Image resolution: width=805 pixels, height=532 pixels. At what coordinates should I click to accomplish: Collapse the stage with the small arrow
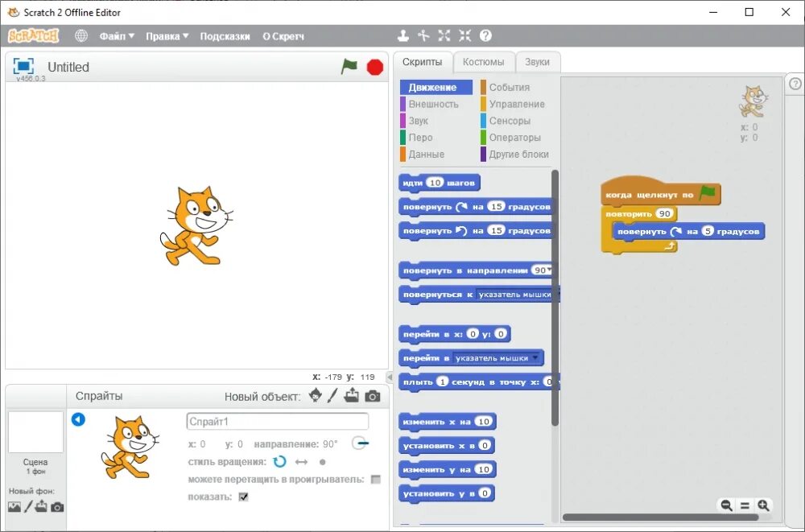click(390, 377)
